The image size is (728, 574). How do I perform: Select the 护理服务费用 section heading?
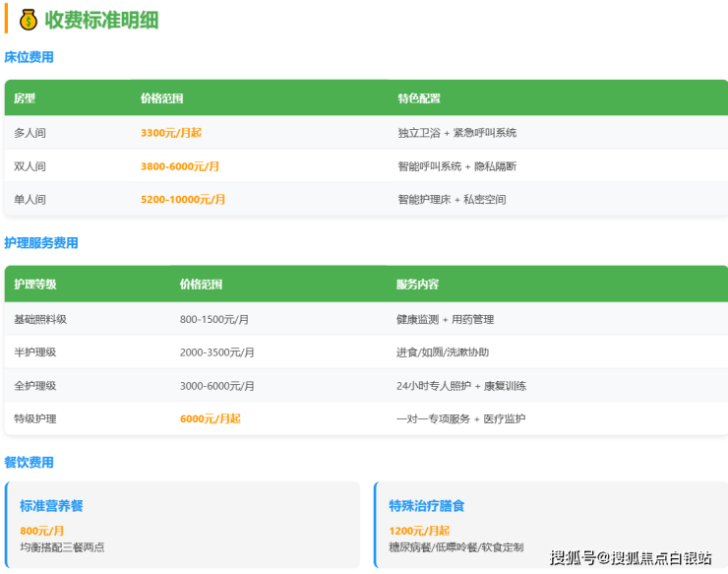41,243
